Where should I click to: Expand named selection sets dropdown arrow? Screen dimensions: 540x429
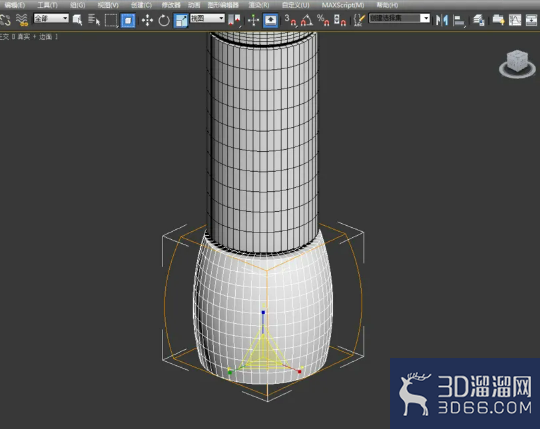tap(426, 18)
